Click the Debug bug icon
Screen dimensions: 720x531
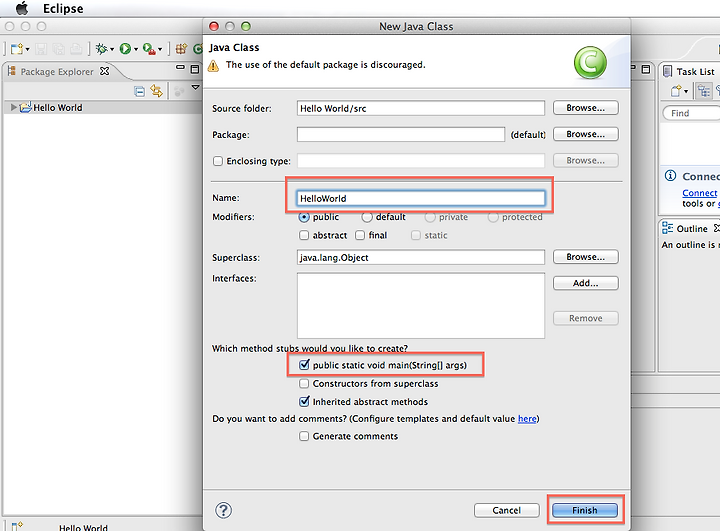101,49
